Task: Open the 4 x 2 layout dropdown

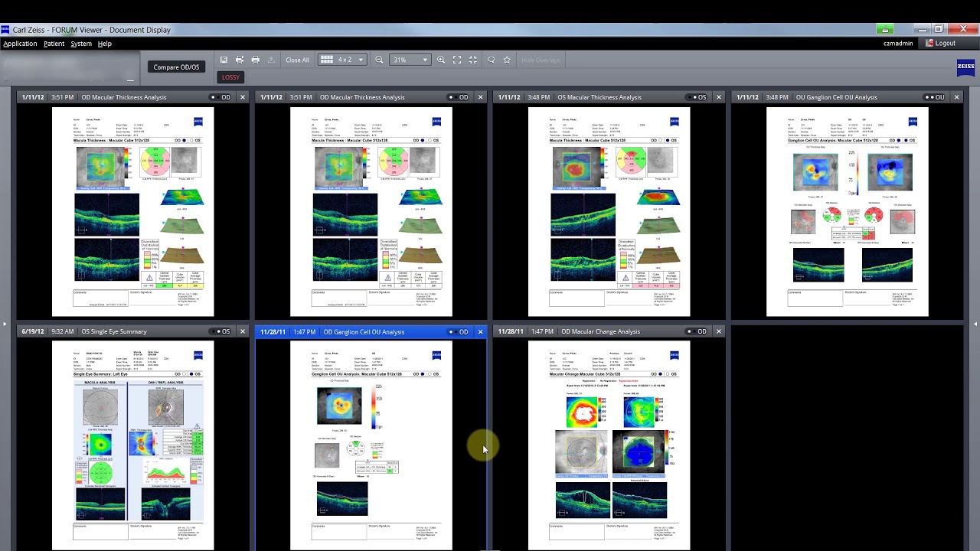Action: coord(342,60)
